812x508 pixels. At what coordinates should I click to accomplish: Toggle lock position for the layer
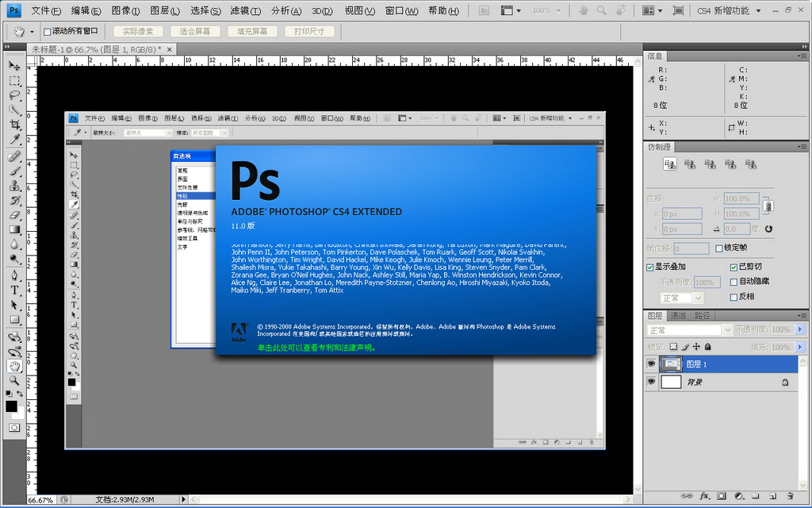(696, 347)
